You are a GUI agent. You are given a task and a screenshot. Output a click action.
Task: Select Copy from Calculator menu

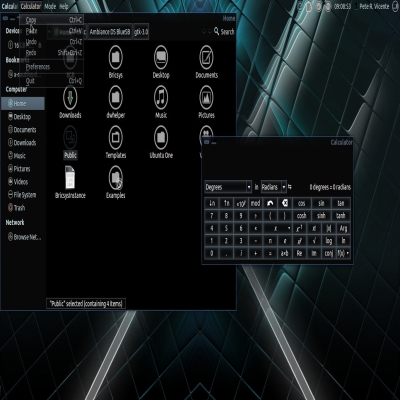(31, 20)
